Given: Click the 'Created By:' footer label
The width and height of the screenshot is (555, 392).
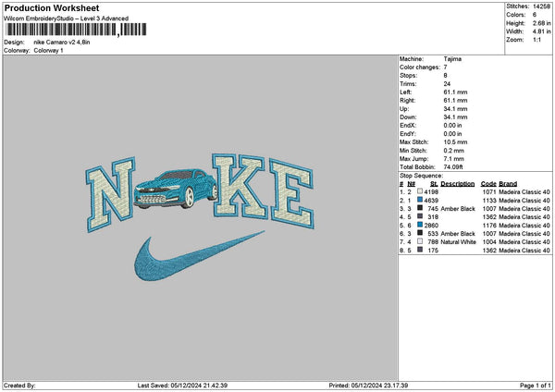Looking at the screenshot, I should pos(19,386).
